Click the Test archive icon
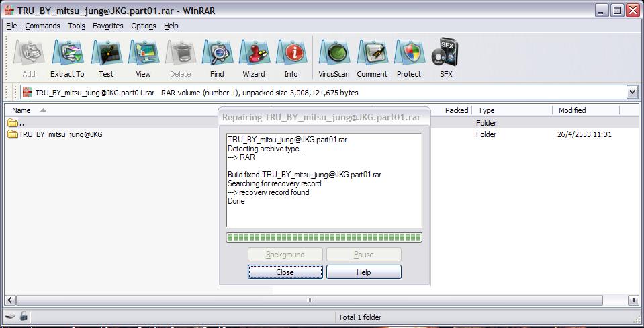 click(106, 53)
